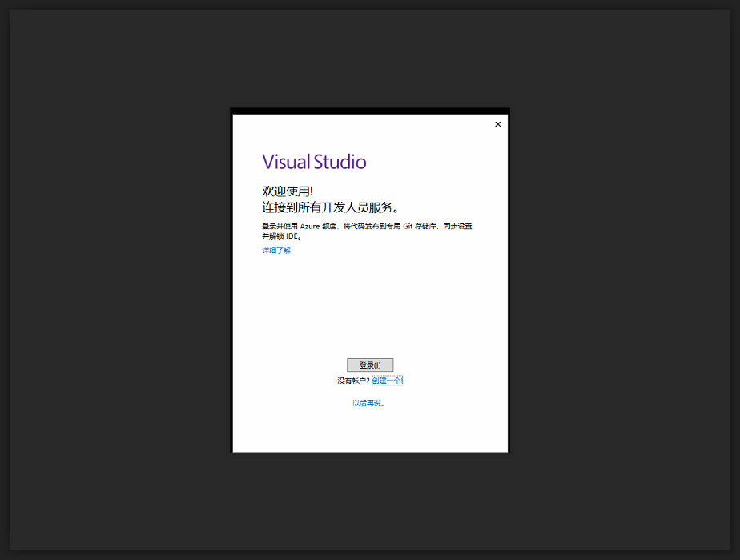Viewport: 740px width, 560px height.
Task: Click the word Git in the description
Action: pos(408,226)
